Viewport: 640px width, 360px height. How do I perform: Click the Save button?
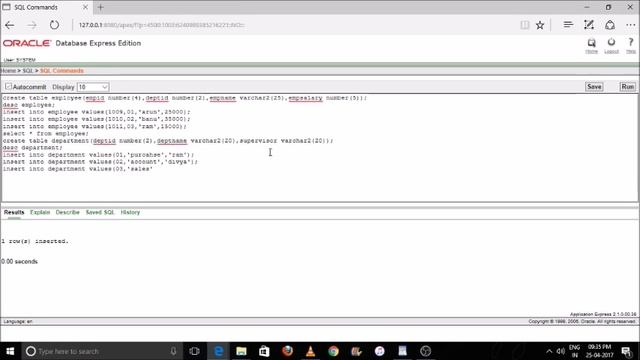point(594,87)
